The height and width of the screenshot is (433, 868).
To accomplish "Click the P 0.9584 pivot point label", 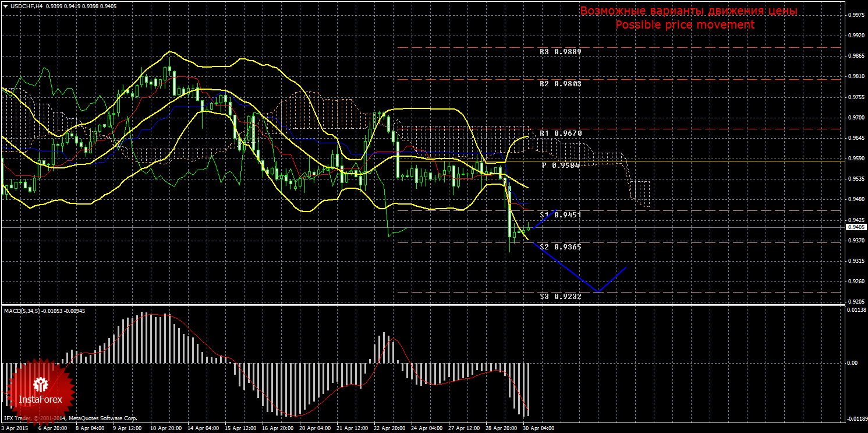I will [560, 165].
